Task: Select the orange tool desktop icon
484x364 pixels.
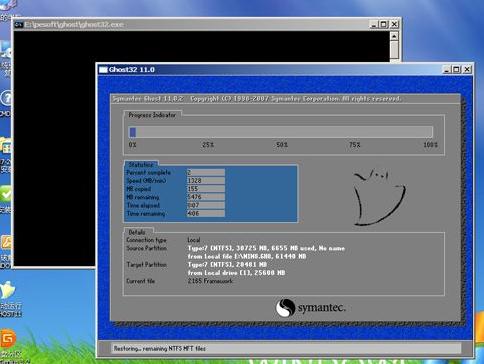Action: tap(6, 242)
